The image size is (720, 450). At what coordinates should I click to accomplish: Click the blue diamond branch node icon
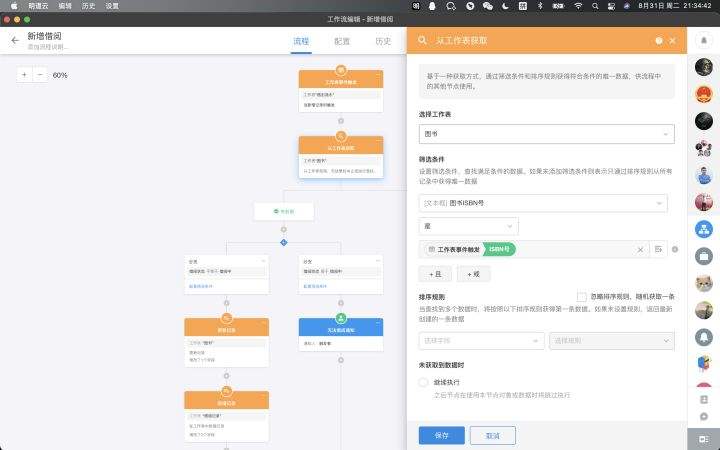coord(283,242)
